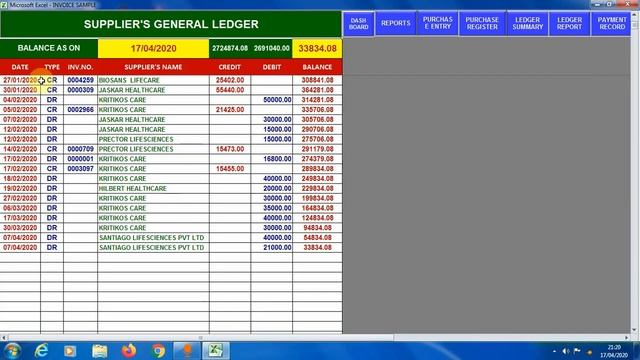The image size is (640, 360).
Task: Click the horizontal scrollbar left arrow
Action: click(4, 338)
